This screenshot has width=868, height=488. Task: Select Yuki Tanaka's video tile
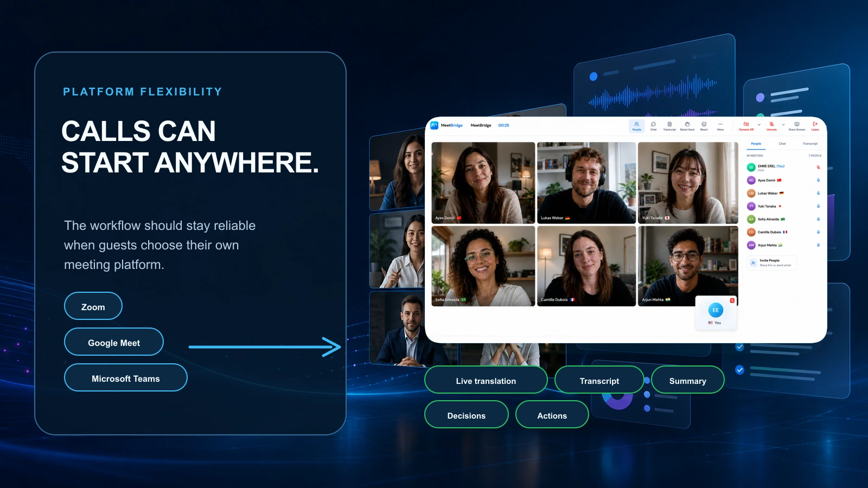(688, 183)
